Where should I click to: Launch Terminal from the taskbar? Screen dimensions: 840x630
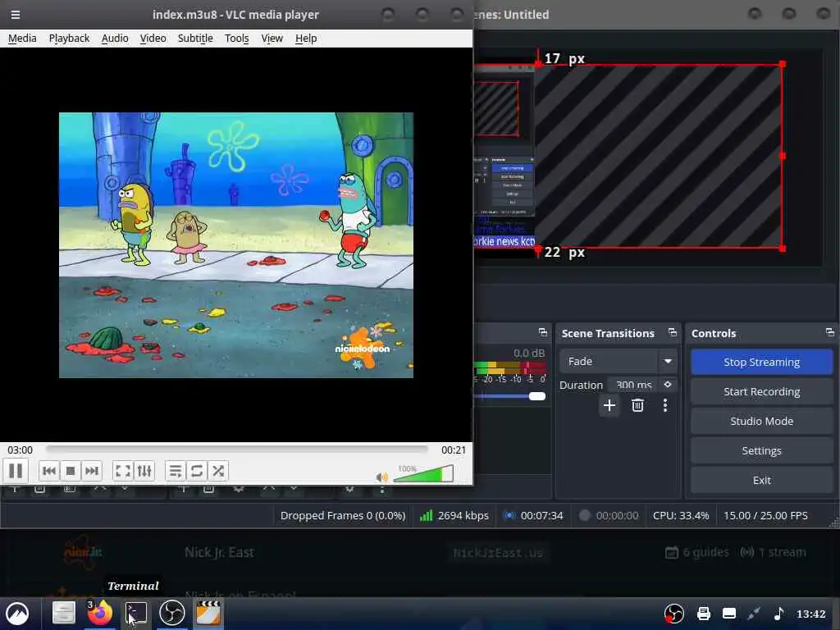(136, 614)
